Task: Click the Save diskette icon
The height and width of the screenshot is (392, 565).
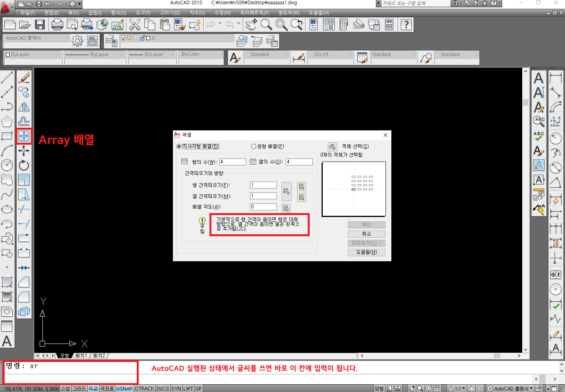Action: coord(40,25)
